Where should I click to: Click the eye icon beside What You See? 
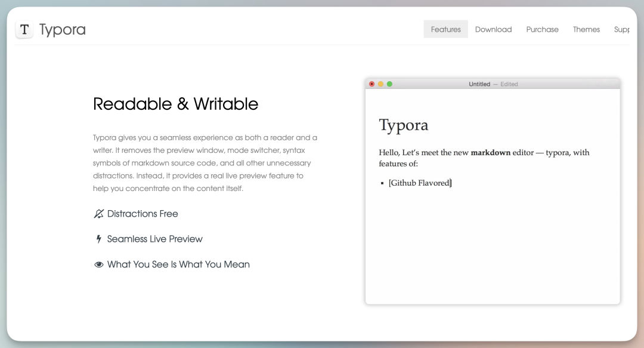(x=99, y=265)
